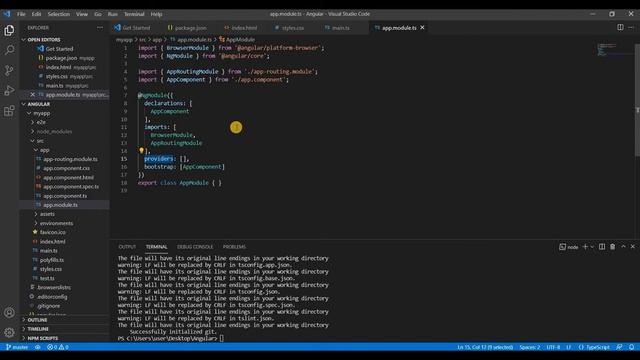This screenshot has width=640, height=360.
Task: Open the Search view in activity bar
Action: click(x=9, y=50)
